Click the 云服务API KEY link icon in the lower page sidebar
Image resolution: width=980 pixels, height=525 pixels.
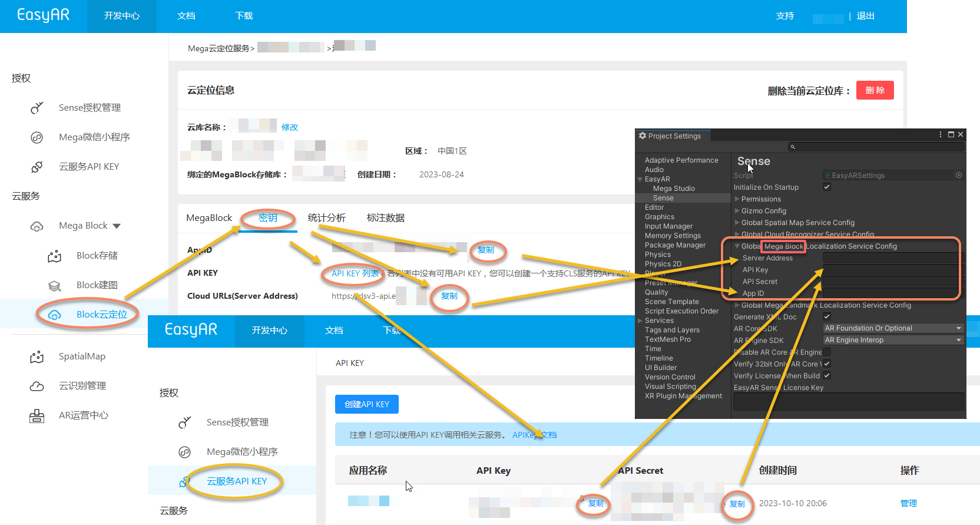click(185, 481)
